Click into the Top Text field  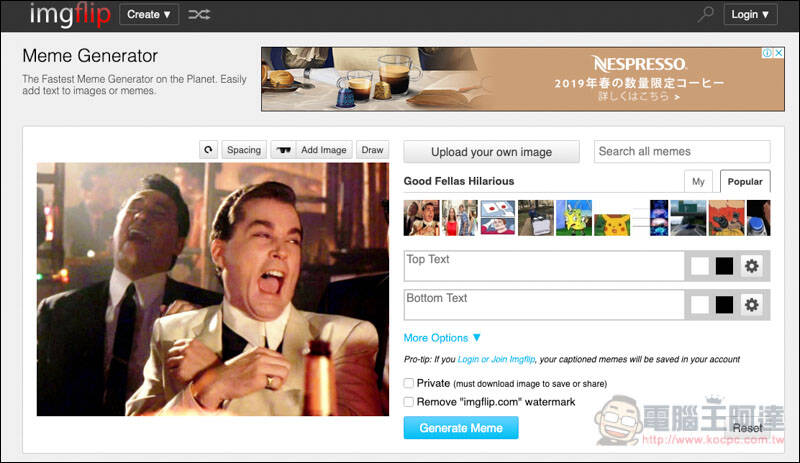tap(544, 266)
